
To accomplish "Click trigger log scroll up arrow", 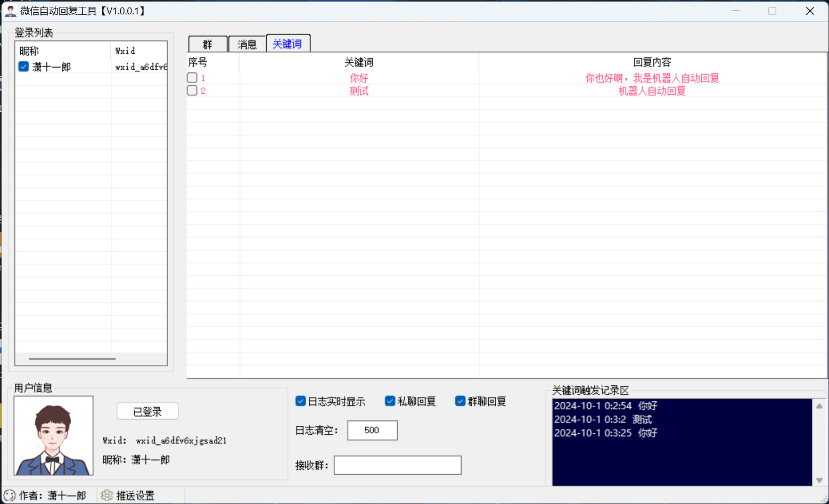I will (819, 406).
